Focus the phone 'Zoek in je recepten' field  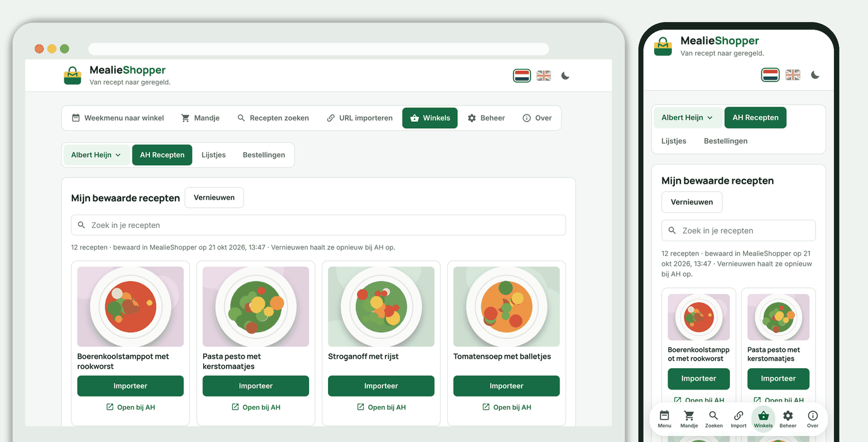[739, 230]
